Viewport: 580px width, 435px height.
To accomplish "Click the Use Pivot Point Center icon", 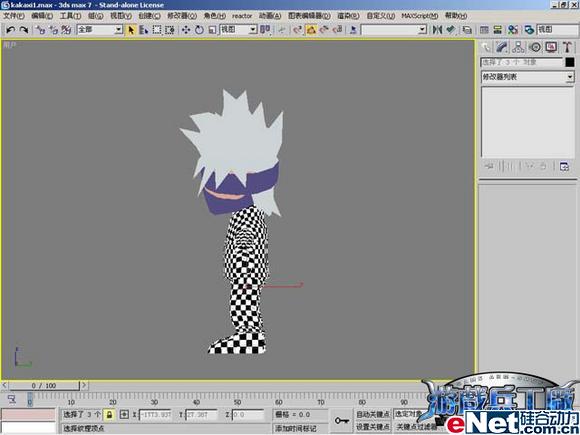I will [x=265, y=30].
